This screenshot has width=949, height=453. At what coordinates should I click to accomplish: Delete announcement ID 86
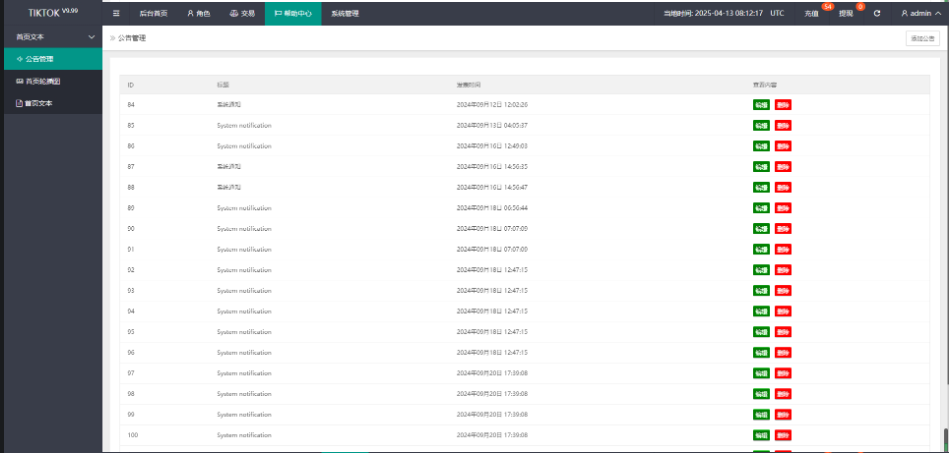(783, 146)
